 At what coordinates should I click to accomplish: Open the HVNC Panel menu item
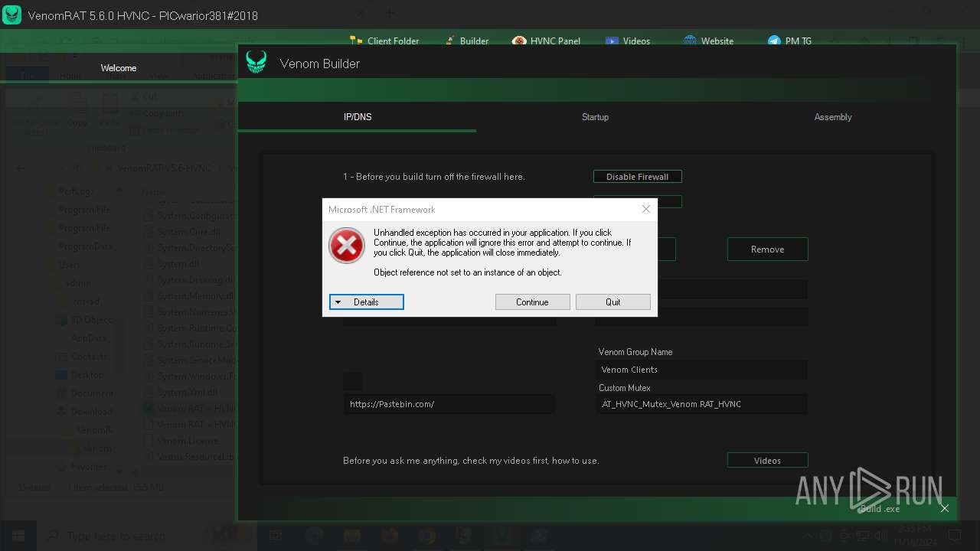coord(547,41)
